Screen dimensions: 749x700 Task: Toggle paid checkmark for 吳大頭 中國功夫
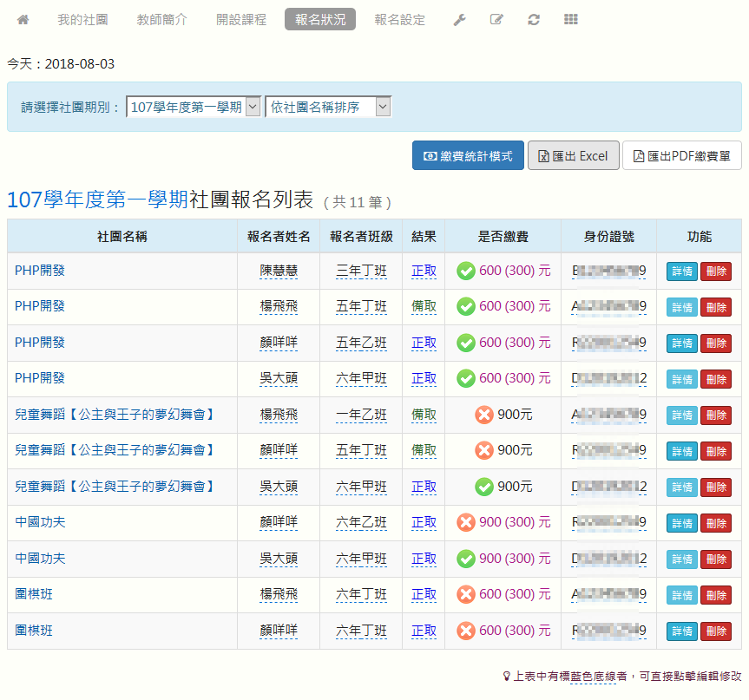click(x=466, y=559)
